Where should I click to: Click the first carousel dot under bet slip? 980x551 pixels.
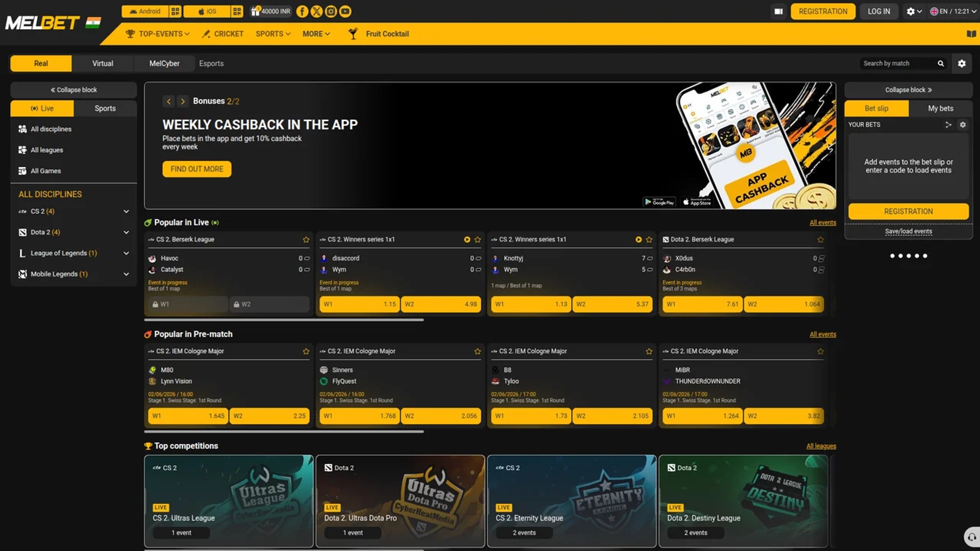click(x=892, y=256)
